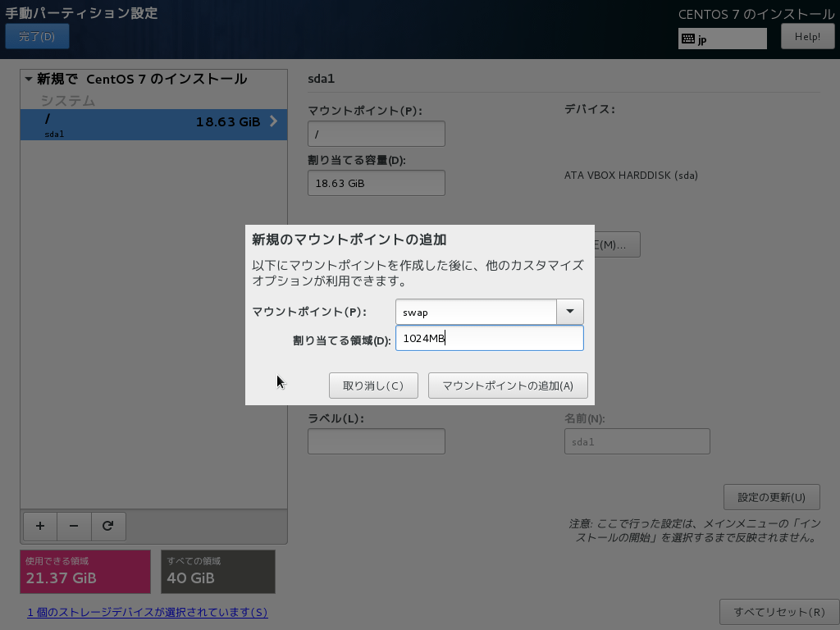The height and width of the screenshot is (630, 840).
Task: Select the マウントポイント field containing /
Action: [x=376, y=133]
